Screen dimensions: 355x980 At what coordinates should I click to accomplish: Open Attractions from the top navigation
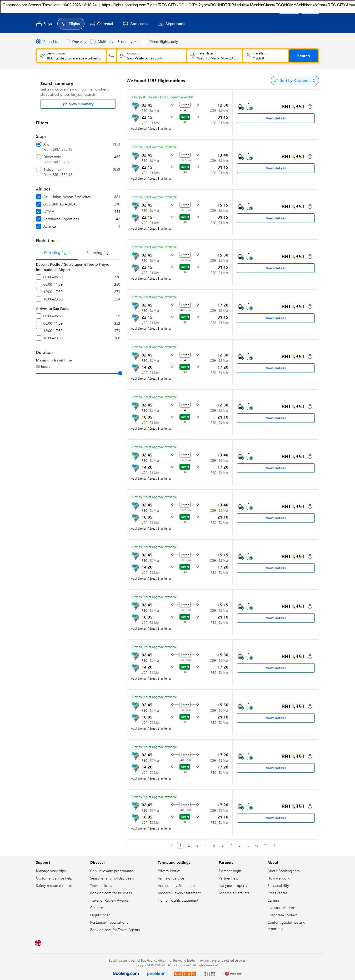[x=136, y=24]
